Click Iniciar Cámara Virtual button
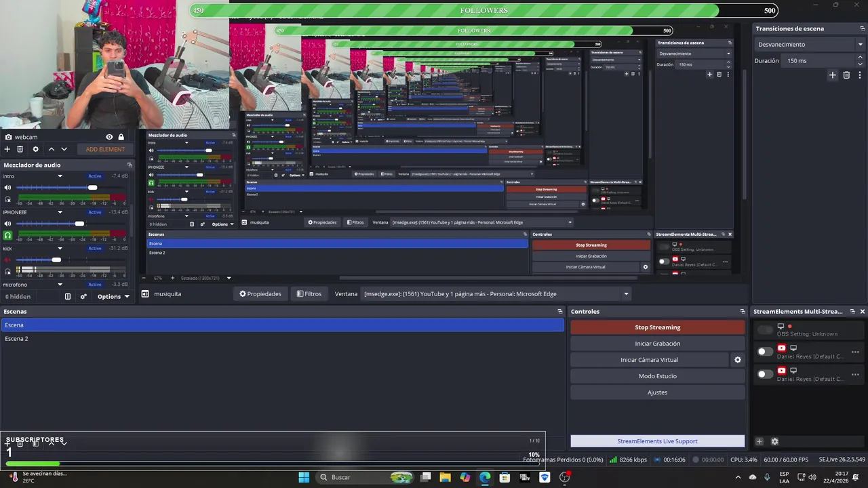 (x=649, y=360)
